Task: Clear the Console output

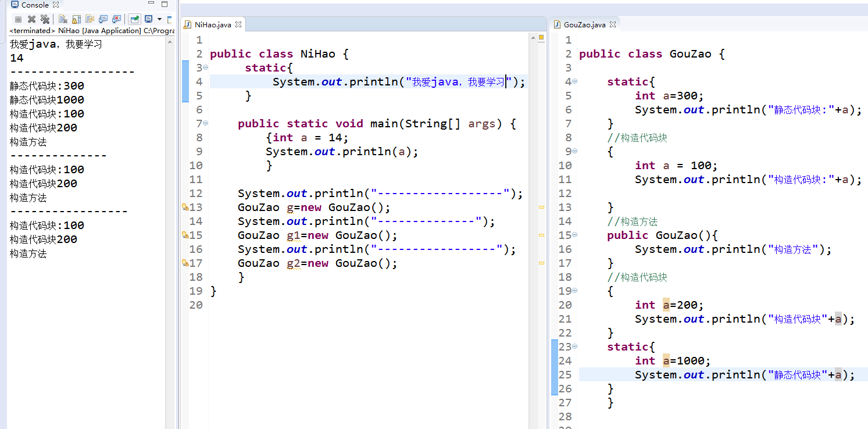Action: (62, 19)
